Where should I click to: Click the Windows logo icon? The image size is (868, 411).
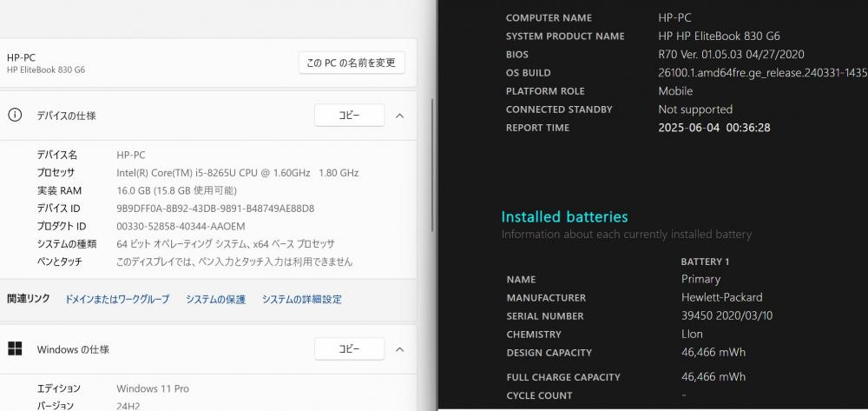click(15, 349)
